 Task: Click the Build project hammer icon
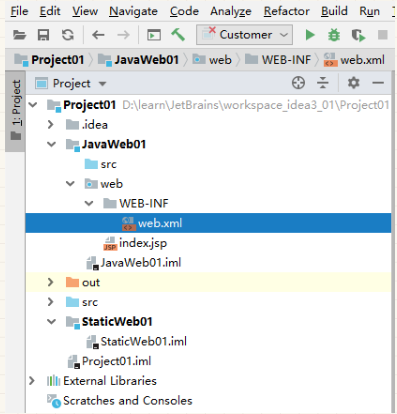(178, 34)
